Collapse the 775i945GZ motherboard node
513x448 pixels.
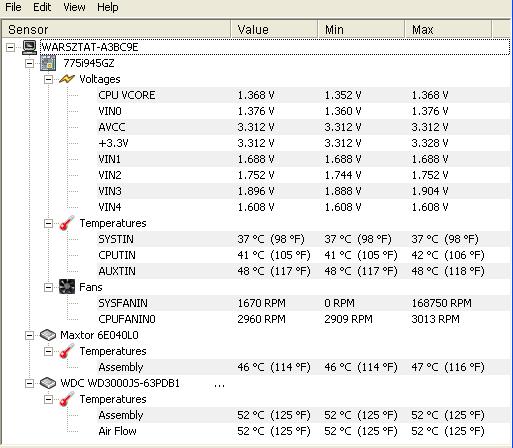click(29, 63)
